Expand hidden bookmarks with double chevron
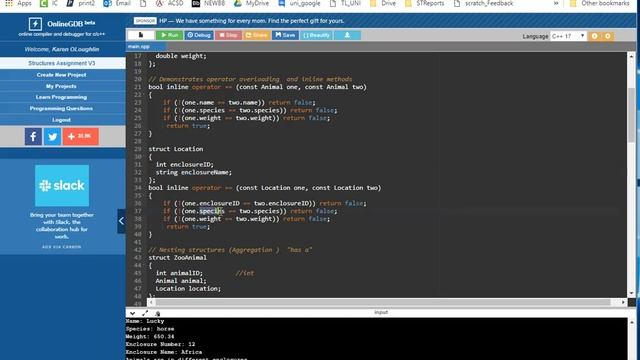The width and height of the screenshot is (640, 360). (556, 3)
